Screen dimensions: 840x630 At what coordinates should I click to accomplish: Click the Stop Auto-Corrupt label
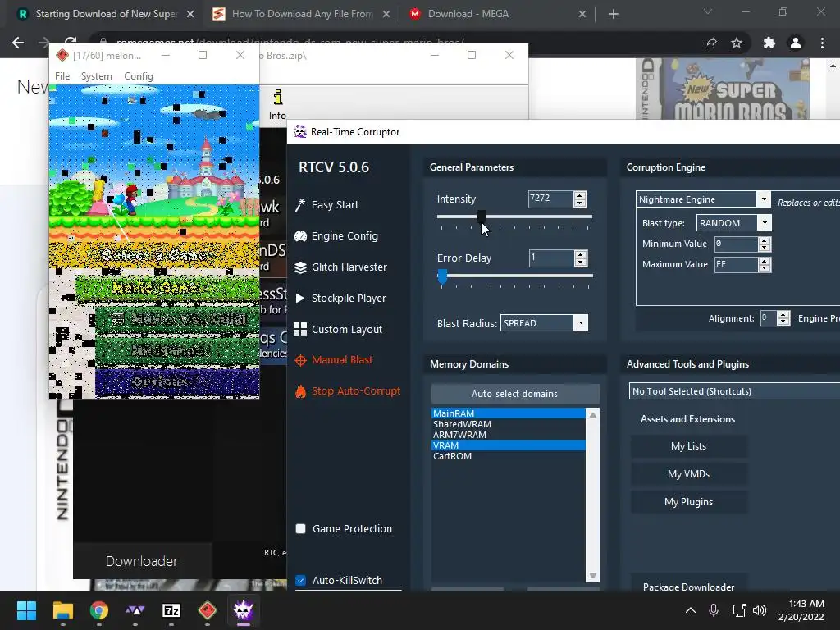click(x=356, y=391)
